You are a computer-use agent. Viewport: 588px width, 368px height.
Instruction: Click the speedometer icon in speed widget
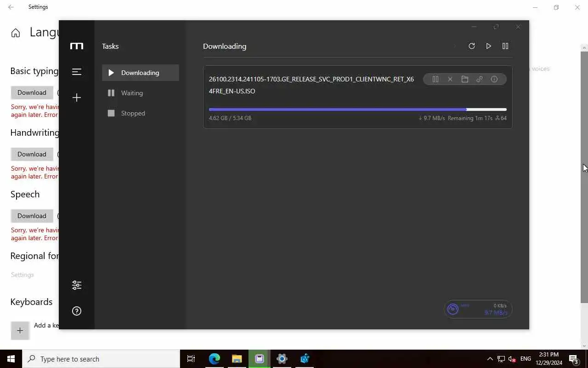[453, 309]
